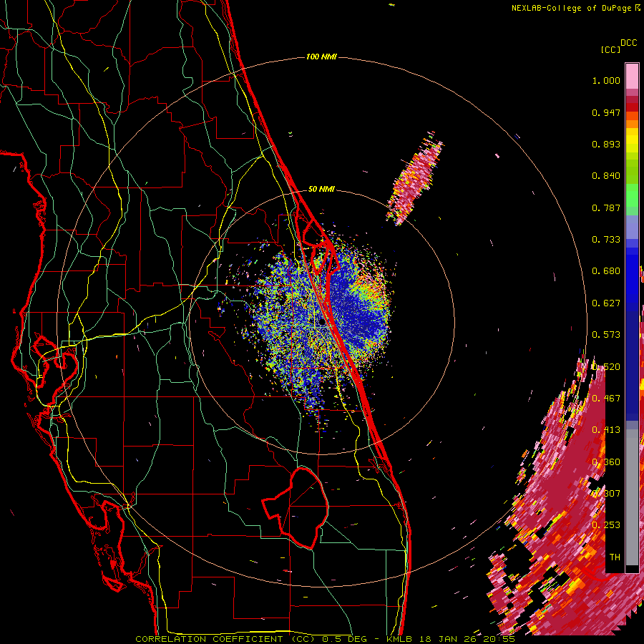Image resolution: width=644 pixels, height=644 pixels.
Task: Pick the light pink top color bar segment
Action: click(x=632, y=77)
